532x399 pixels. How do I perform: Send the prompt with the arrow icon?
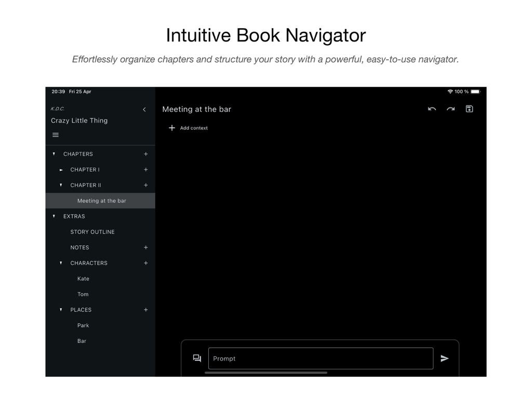pyautogui.click(x=445, y=358)
